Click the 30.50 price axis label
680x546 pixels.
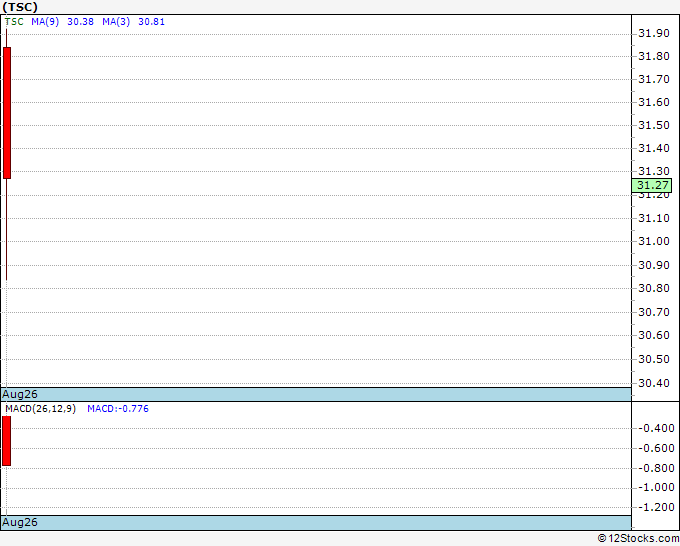pos(654,359)
